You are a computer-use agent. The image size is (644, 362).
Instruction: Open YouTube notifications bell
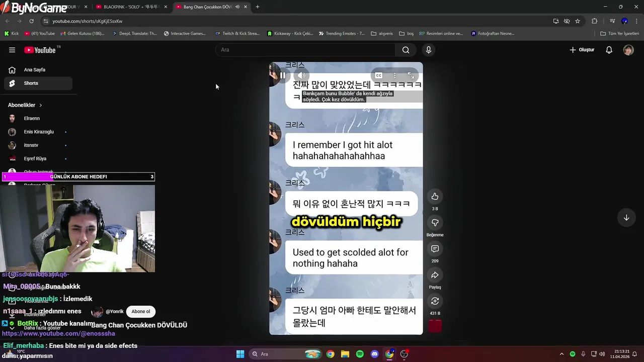click(609, 50)
